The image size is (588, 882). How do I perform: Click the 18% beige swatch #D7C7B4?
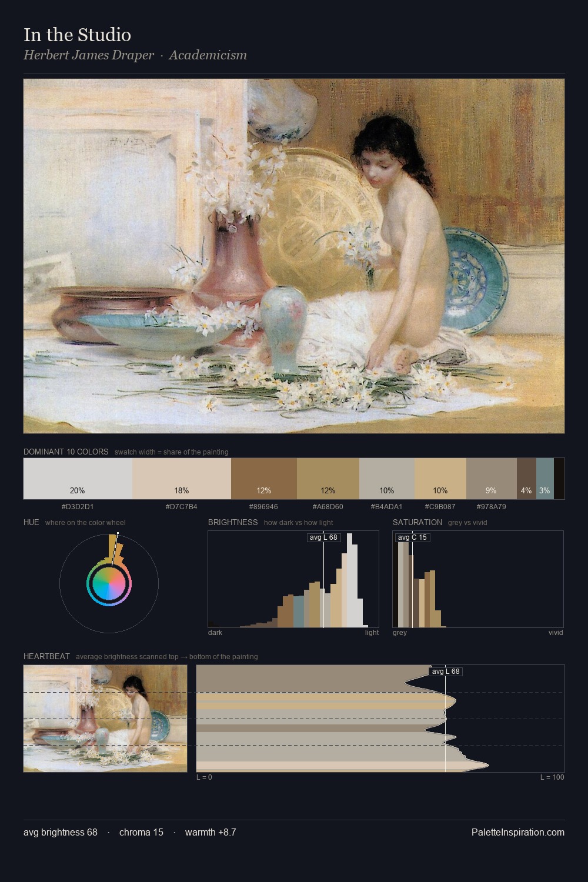pos(182,479)
